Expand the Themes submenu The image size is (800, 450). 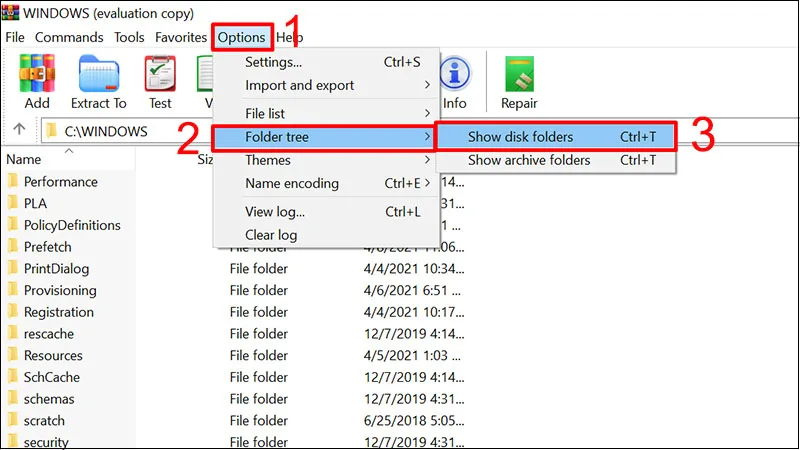coord(327,160)
